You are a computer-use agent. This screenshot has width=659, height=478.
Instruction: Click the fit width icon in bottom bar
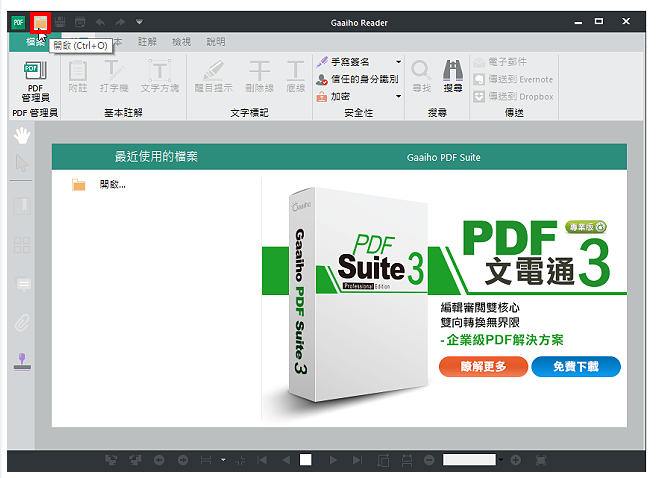pyautogui.click(x=407, y=461)
